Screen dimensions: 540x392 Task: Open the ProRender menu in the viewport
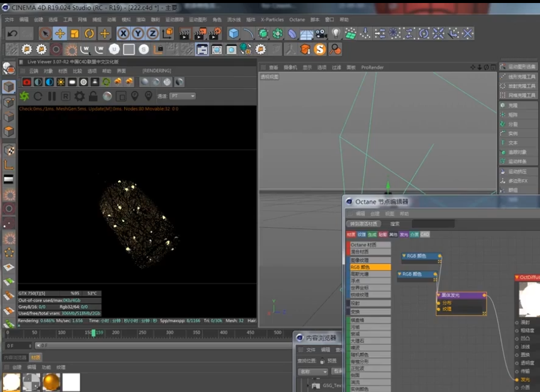coord(372,68)
